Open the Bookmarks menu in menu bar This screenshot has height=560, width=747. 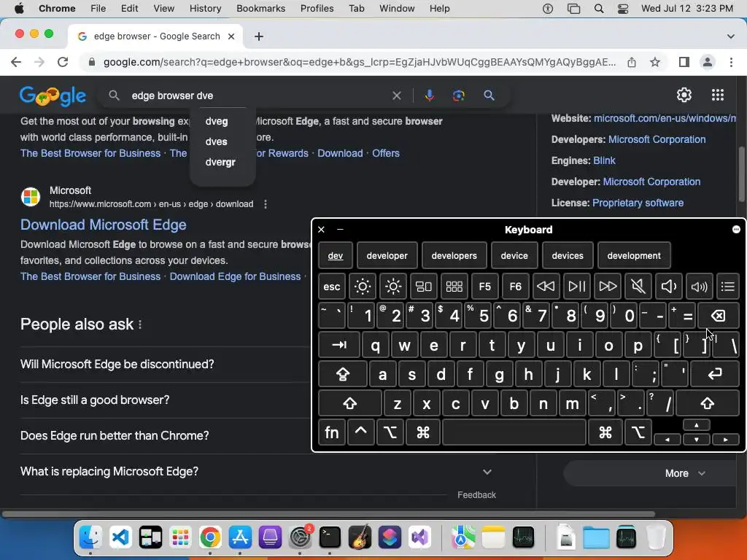coord(260,9)
